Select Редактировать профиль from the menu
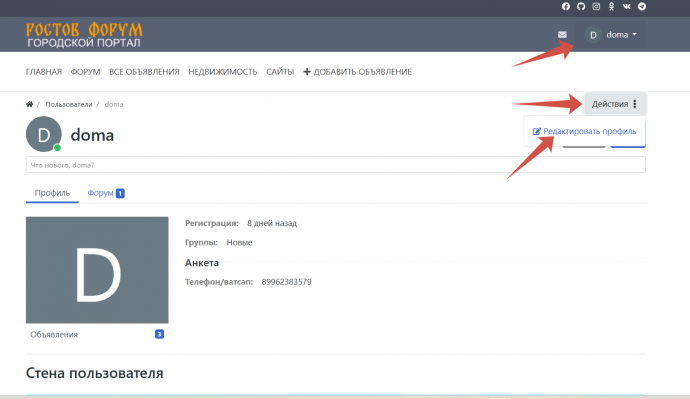This screenshot has width=690, height=399. pos(584,131)
